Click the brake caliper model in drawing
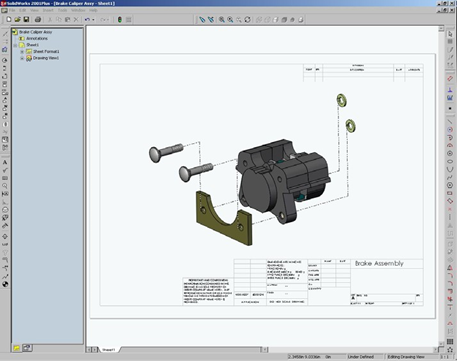This screenshot has height=361, width=457. pyautogui.click(x=283, y=180)
